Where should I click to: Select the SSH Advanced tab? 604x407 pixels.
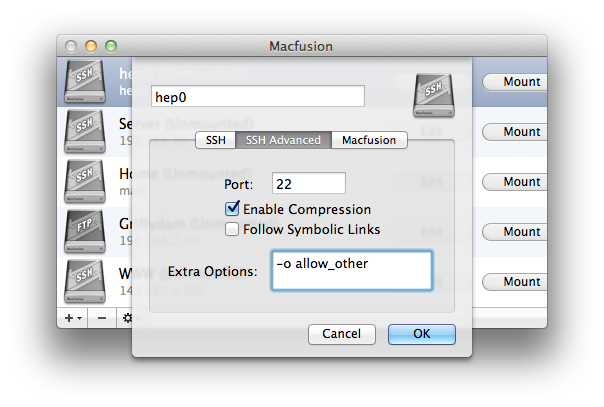click(284, 140)
